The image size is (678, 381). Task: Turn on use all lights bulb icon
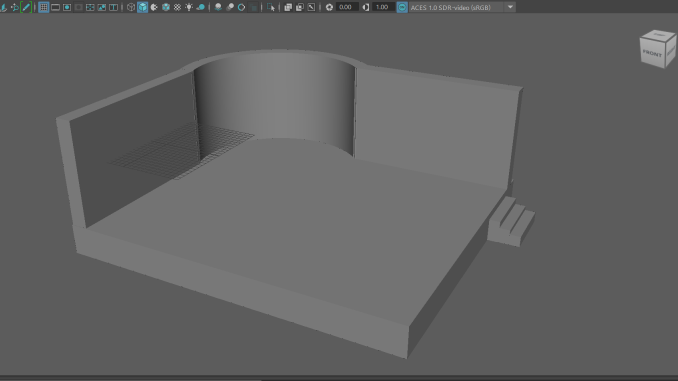point(189,7)
